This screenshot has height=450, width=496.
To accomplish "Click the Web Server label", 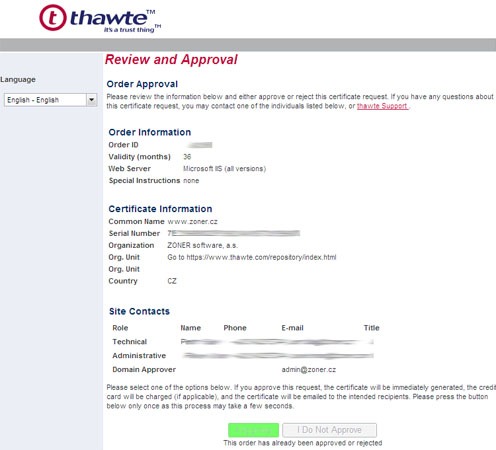I will [x=129, y=169].
